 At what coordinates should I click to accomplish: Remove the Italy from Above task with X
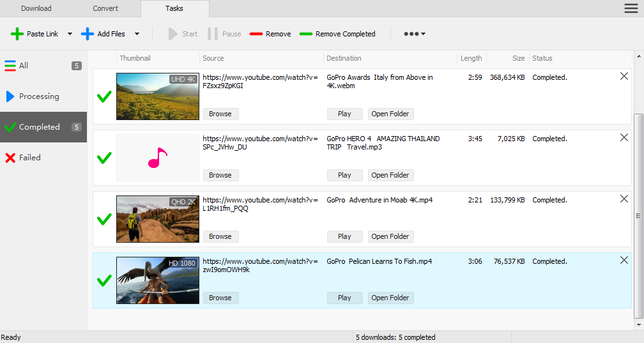[x=624, y=76]
